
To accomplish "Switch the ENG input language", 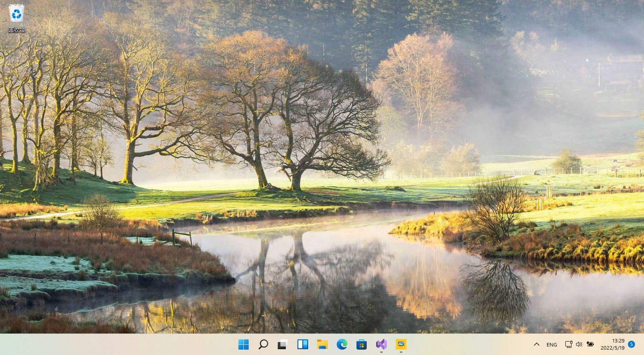I will [551, 344].
